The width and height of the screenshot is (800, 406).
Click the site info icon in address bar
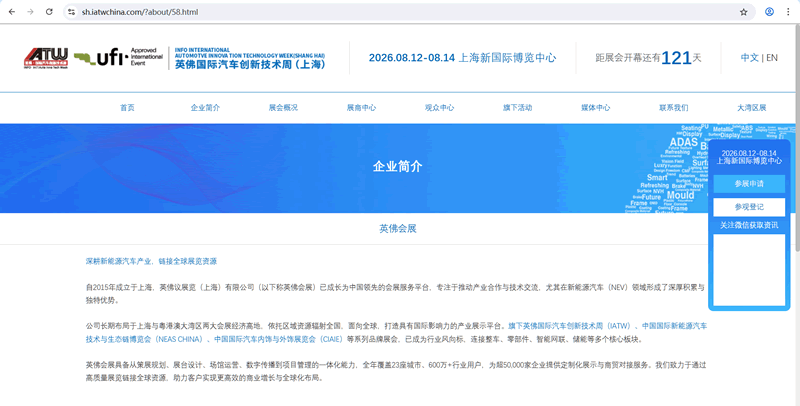pos(72,11)
